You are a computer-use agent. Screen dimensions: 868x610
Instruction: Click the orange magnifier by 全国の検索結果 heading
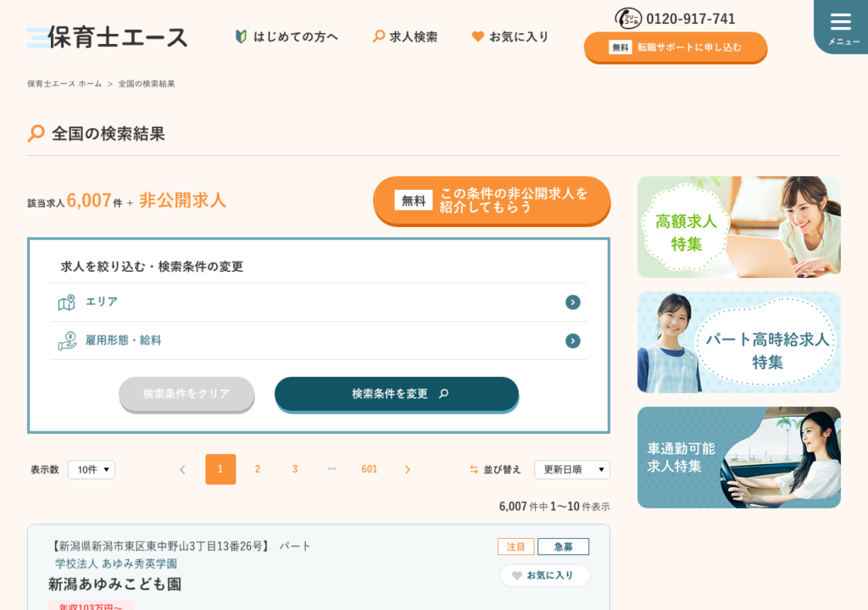[36, 133]
